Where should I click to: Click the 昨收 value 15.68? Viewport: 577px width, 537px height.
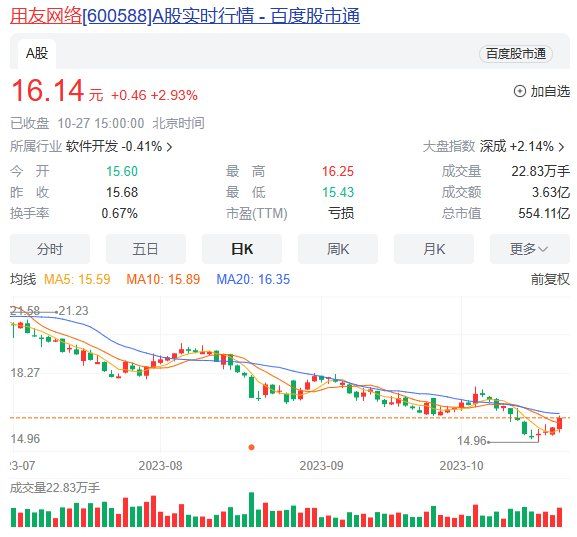pyautogui.click(x=122, y=192)
